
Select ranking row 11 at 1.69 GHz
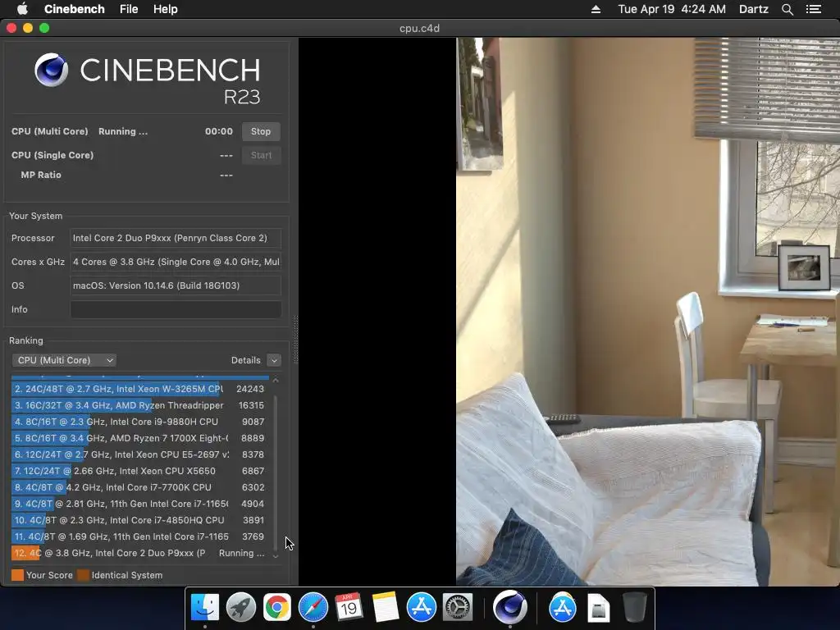click(139, 536)
